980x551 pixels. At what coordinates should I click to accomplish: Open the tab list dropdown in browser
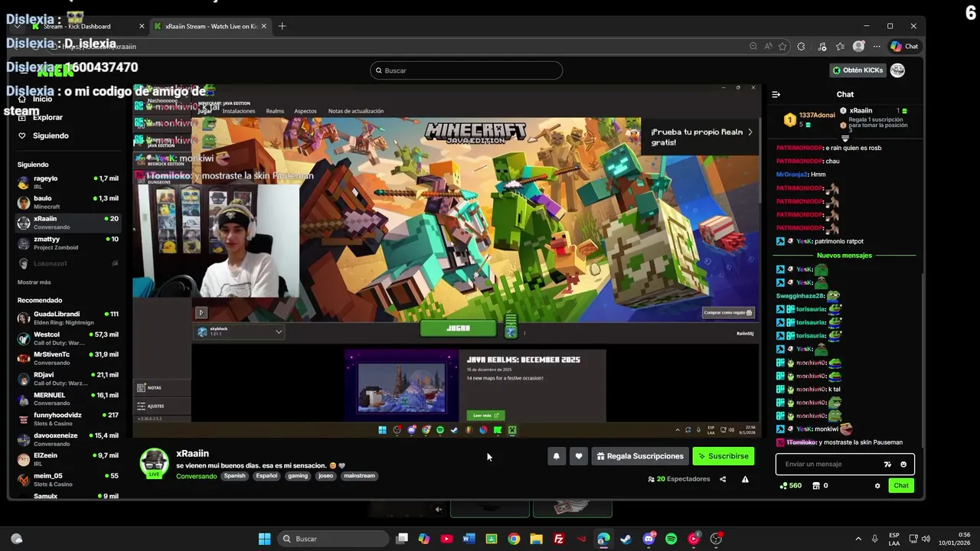tap(17, 26)
